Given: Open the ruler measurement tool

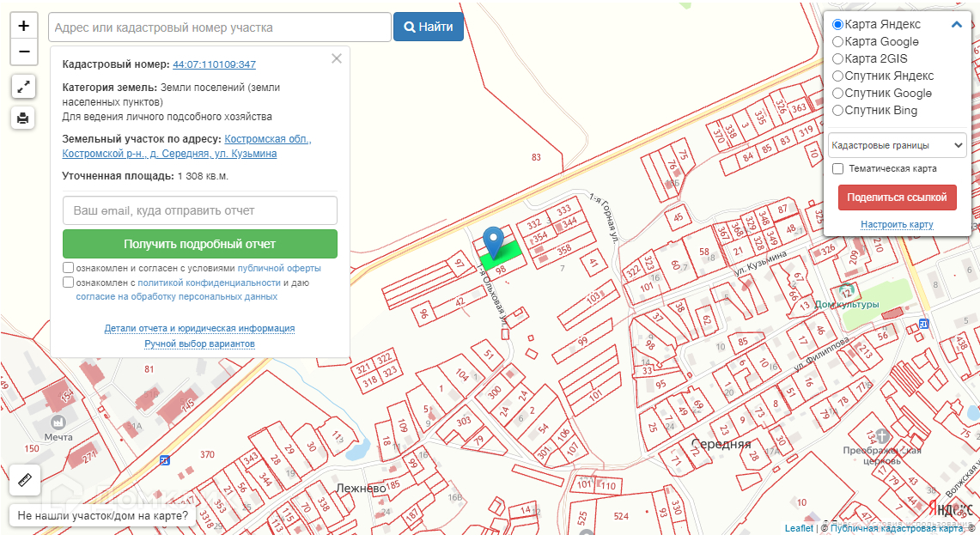Looking at the screenshot, I should point(23,480).
